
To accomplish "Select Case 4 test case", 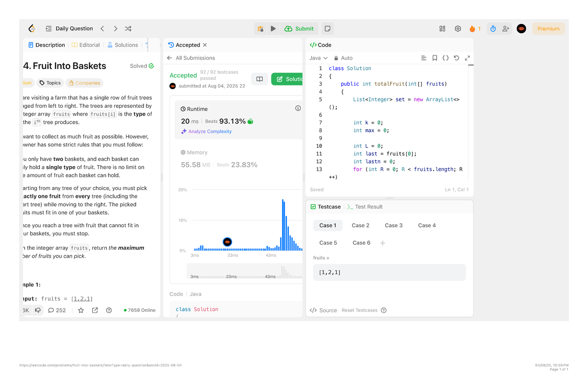I will 427,225.
